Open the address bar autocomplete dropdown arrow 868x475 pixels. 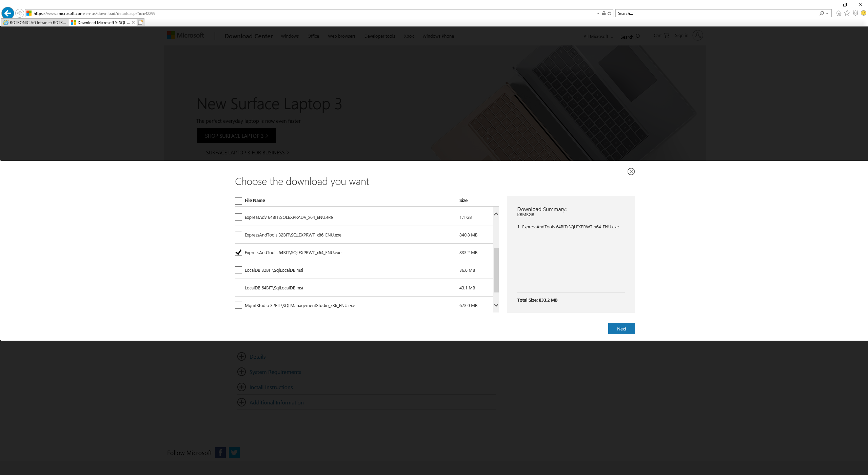click(598, 14)
